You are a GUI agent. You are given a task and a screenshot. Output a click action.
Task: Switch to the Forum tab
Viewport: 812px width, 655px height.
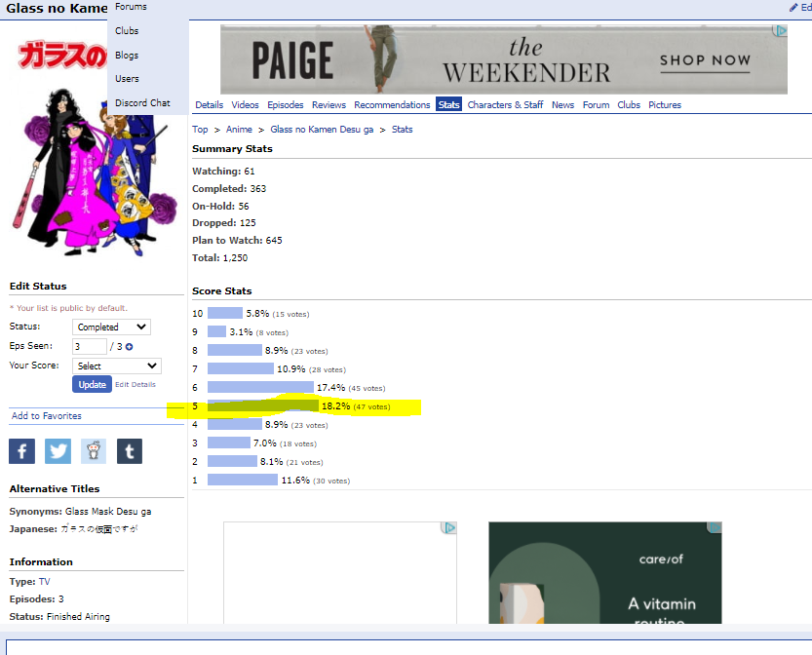pyautogui.click(x=596, y=104)
